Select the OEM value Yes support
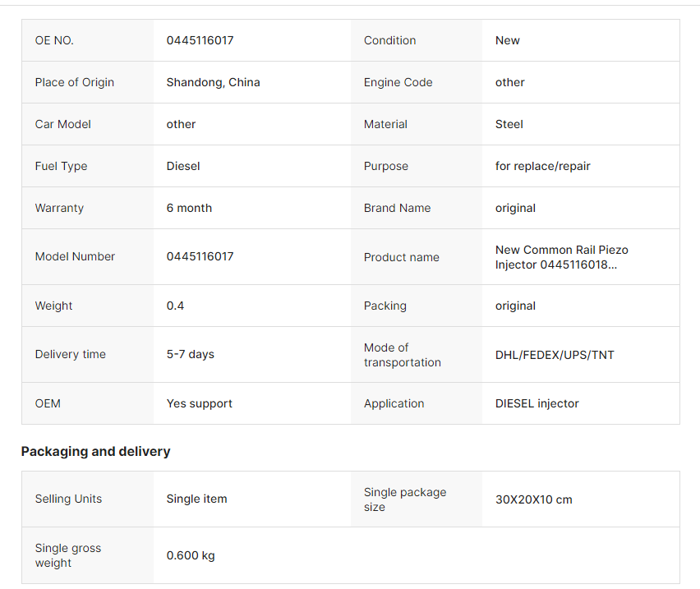The height and width of the screenshot is (589, 700). 199,404
